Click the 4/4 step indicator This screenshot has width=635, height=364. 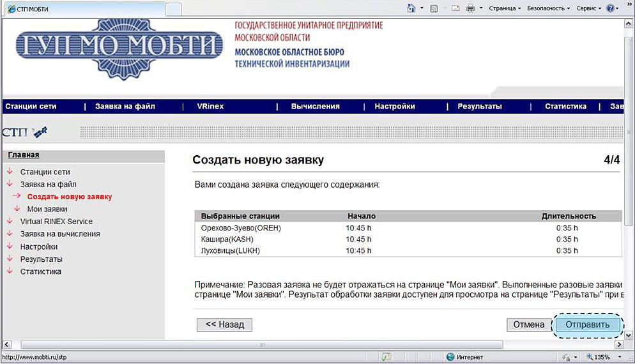(611, 160)
